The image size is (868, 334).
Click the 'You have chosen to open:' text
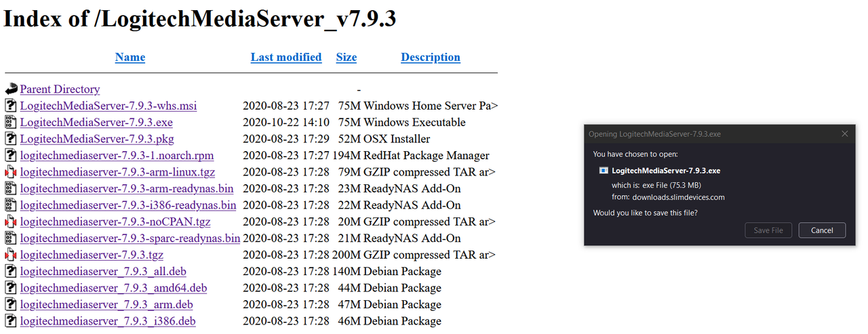coord(635,154)
